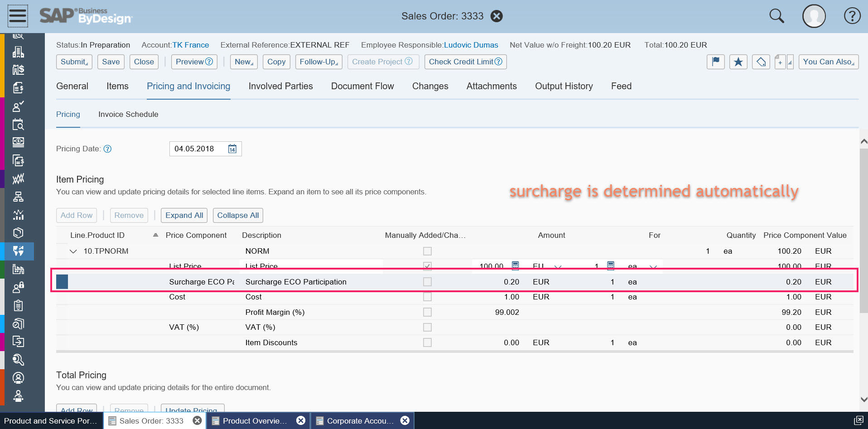Sort by Line.Product ID column arrow
The height and width of the screenshot is (429, 868).
pyautogui.click(x=155, y=235)
